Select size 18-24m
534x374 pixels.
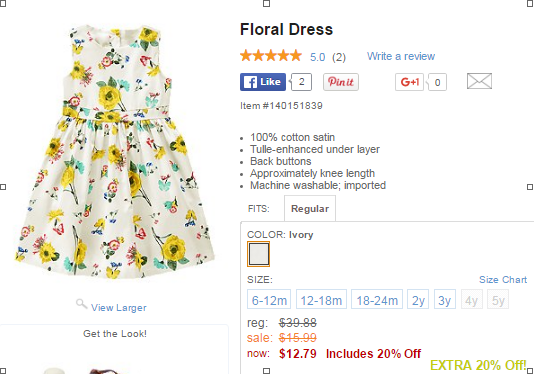[x=377, y=299]
